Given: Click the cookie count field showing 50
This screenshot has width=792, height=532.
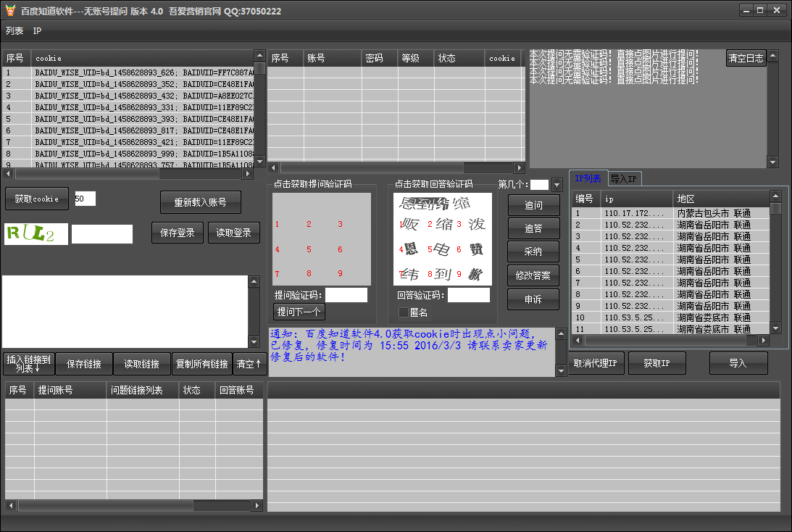Looking at the screenshot, I should pos(85,199).
